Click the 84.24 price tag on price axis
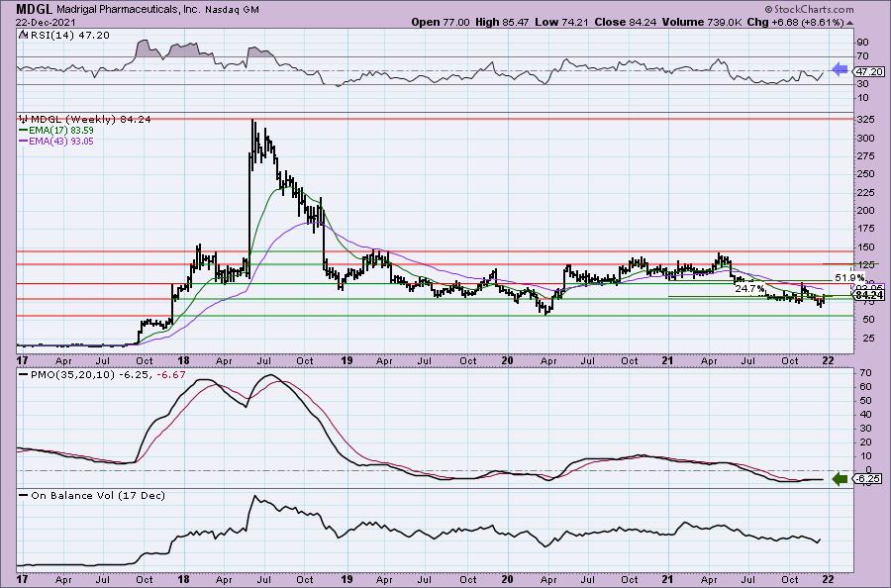The height and width of the screenshot is (588, 891). click(869, 295)
